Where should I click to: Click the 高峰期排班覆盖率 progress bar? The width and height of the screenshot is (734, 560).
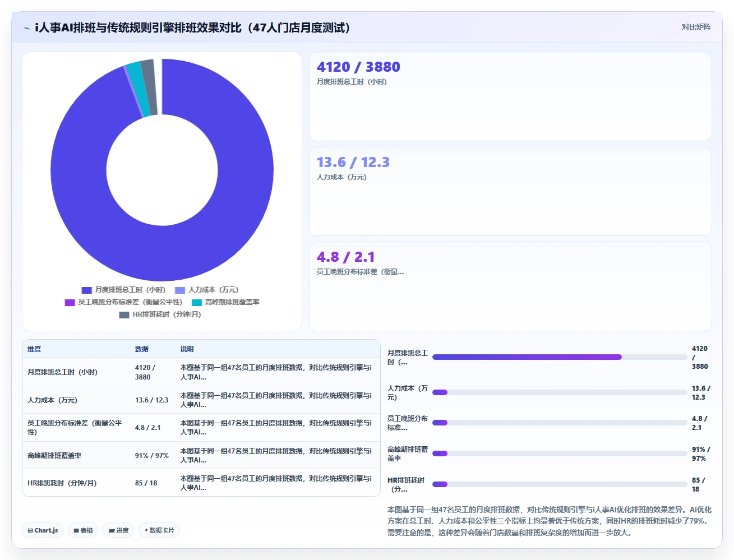click(x=560, y=453)
